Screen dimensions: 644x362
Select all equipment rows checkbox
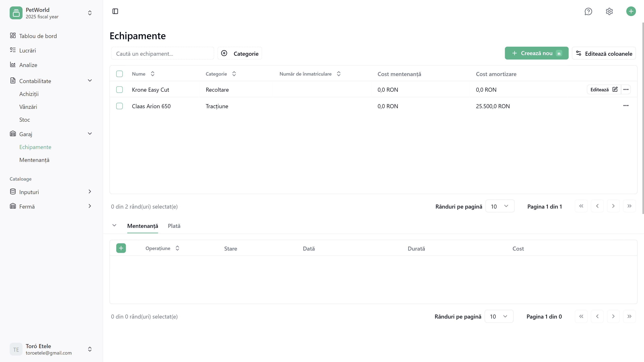[x=120, y=74]
